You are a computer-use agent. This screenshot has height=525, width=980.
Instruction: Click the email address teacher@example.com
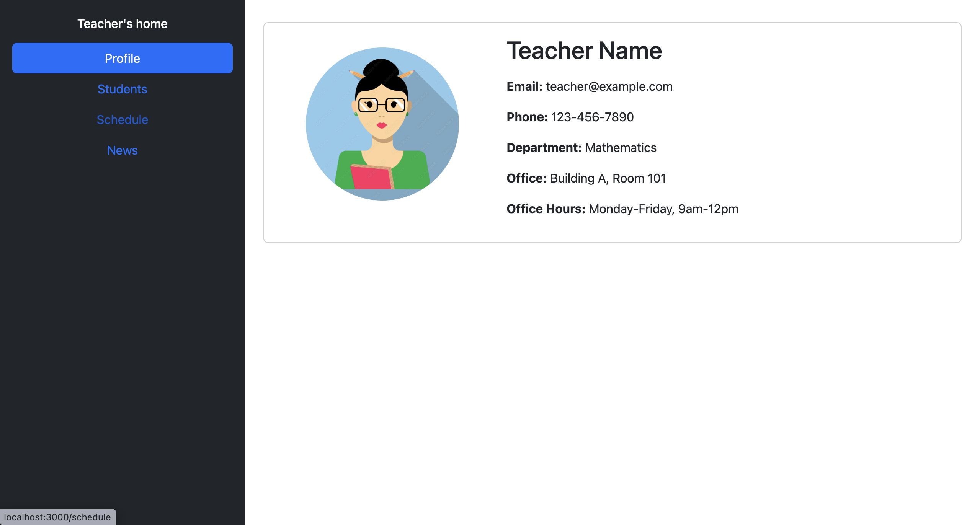(x=609, y=86)
